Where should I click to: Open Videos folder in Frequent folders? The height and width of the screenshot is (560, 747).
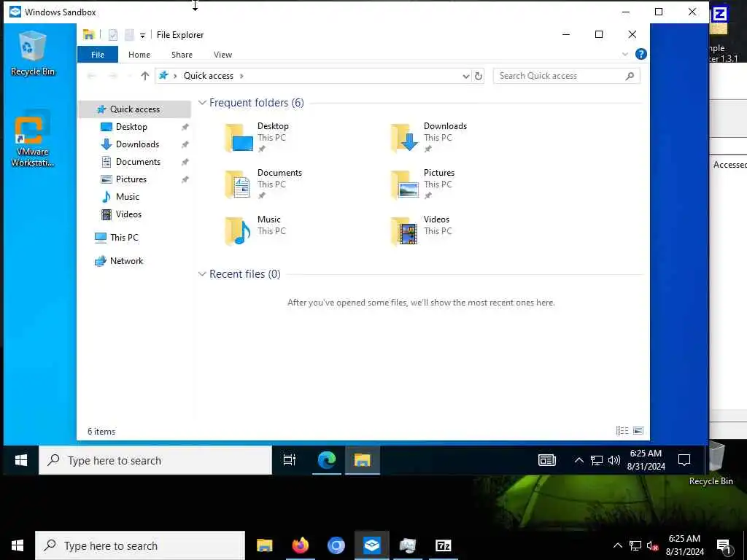[x=421, y=230]
